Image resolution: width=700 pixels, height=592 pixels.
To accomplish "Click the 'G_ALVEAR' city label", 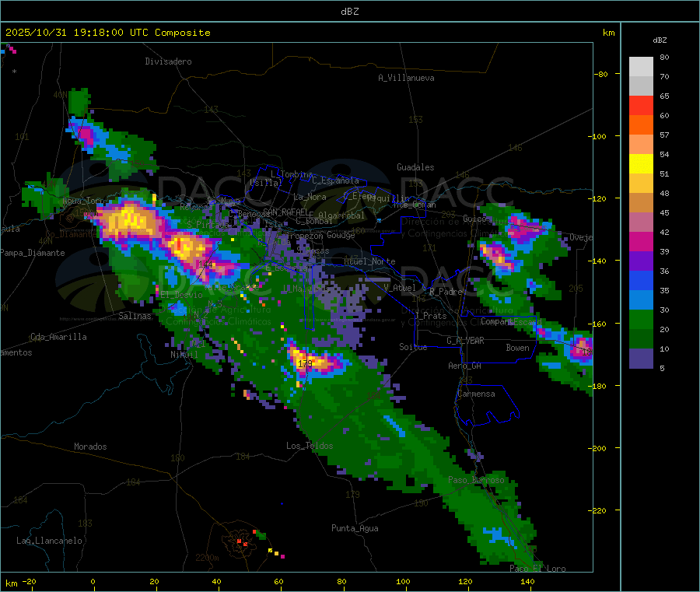I will (x=465, y=341).
